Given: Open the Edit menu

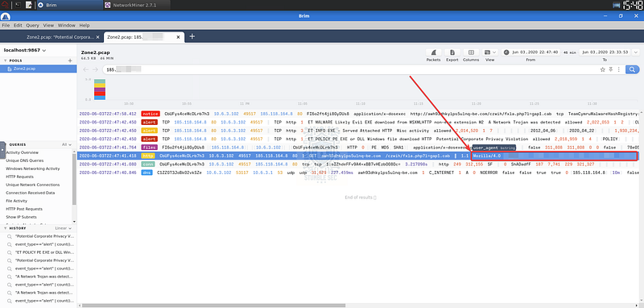Looking at the screenshot, I should [18, 25].
